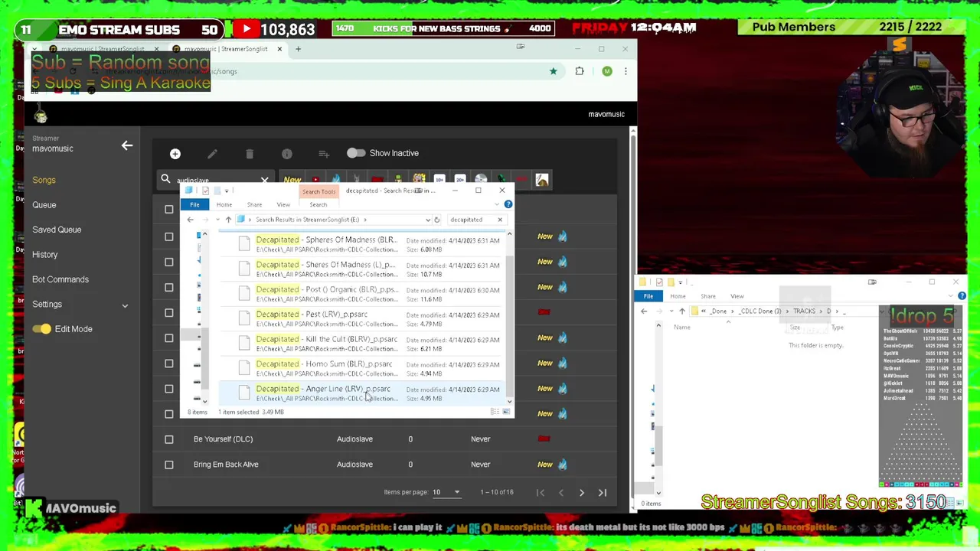This screenshot has width=980, height=551.
Task: Click the last attribute filter icon in the row
Action: [542, 180]
